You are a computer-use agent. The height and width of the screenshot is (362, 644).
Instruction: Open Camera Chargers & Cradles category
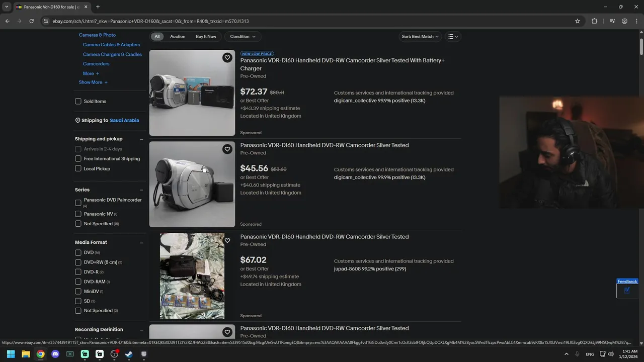(112, 54)
